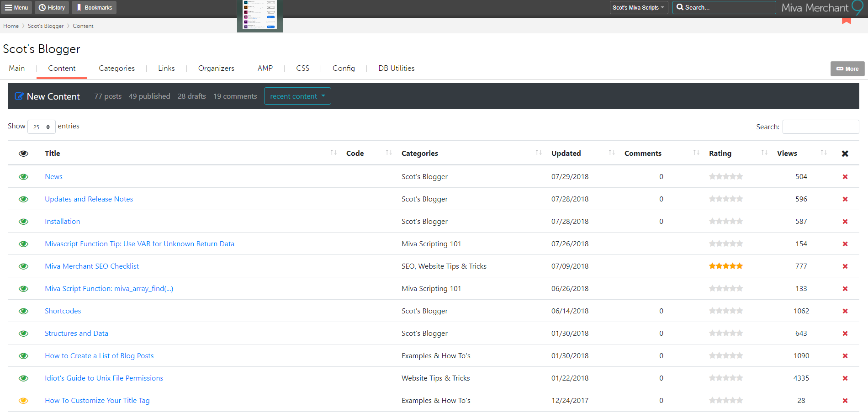Click the More button
The height and width of the screenshot is (413, 868).
pos(847,69)
